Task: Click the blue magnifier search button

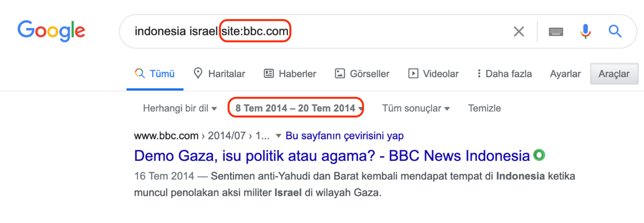Action: [x=615, y=31]
